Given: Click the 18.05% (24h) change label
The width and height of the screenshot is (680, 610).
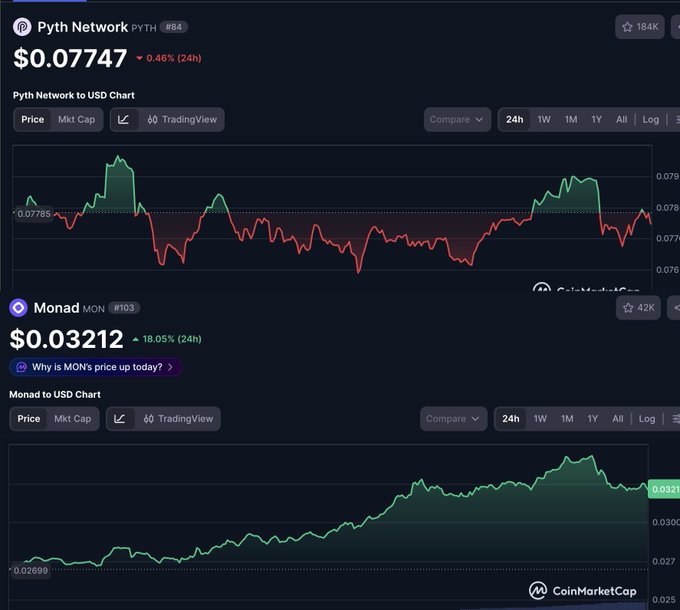Looking at the screenshot, I should [167, 339].
